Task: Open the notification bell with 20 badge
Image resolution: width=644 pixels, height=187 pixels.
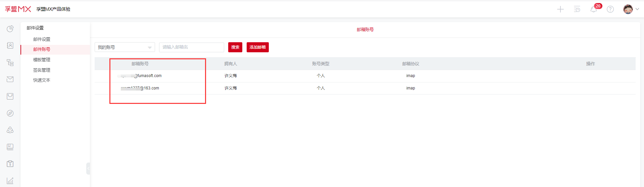Action: (x=594, y=9)
